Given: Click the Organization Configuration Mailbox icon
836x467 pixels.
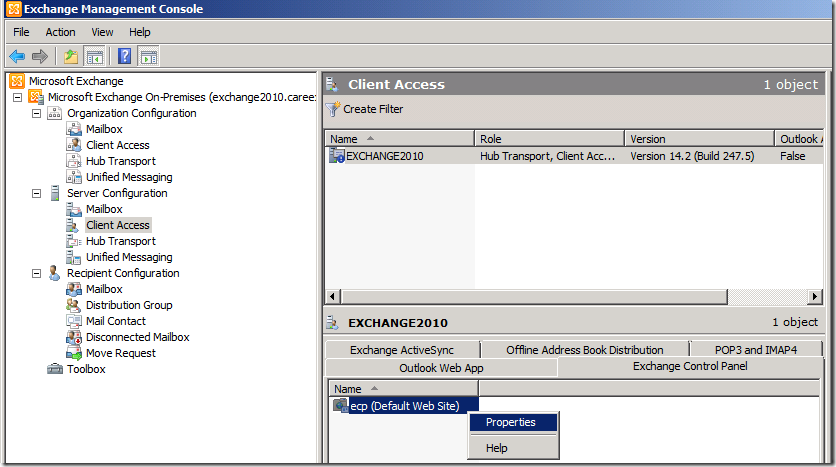Looking at the screenshot, I should click(x=74, y=129).
